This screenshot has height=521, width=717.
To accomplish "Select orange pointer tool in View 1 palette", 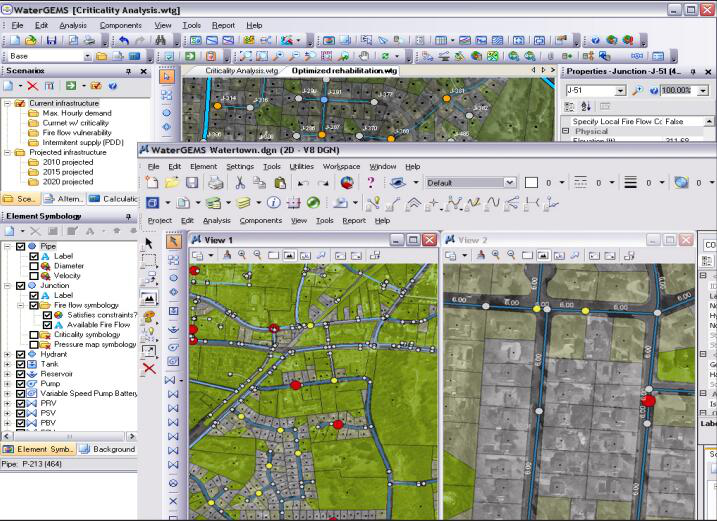I will coord(173,241).
